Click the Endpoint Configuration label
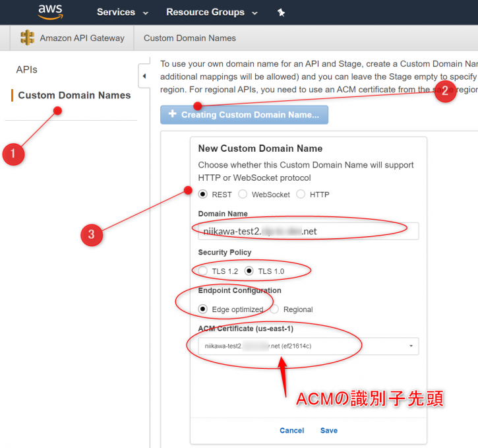 click(x=239, y=290)
